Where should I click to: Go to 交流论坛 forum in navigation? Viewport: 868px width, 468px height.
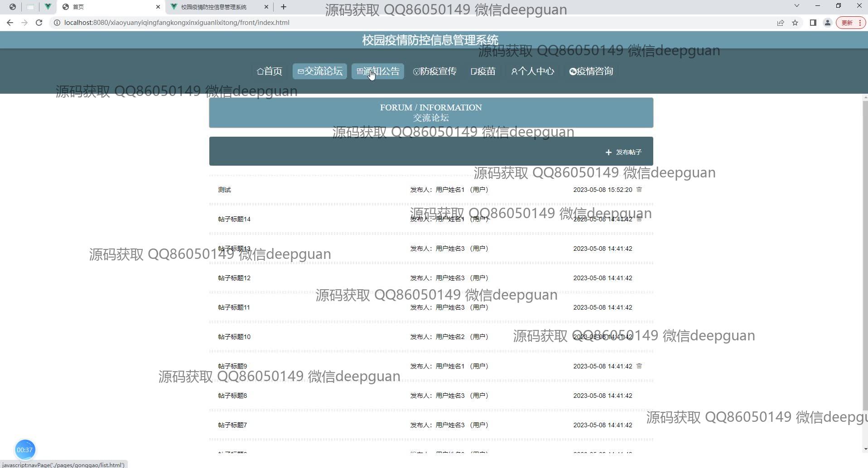click(320, 72)
